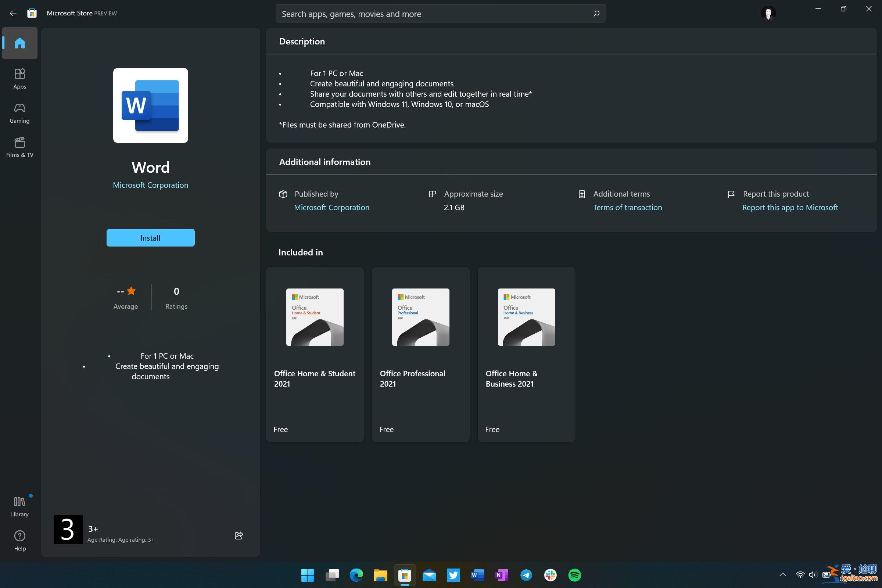Click the share icon below ratings
This screenshot has height=588, width=882.
[239, 535]
